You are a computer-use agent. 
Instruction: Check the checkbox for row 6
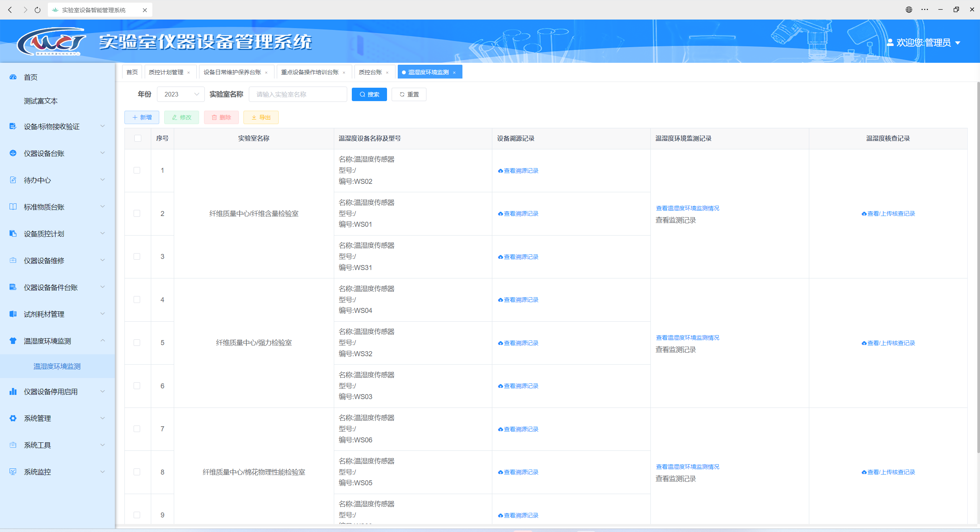(137, 386)
